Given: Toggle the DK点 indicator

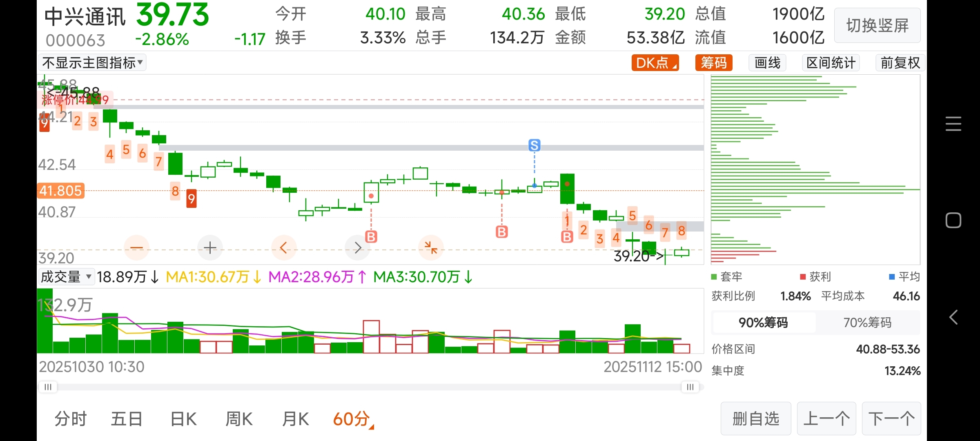Looking at the screenshot, I should pyautogui.click(x=655, y=63).
